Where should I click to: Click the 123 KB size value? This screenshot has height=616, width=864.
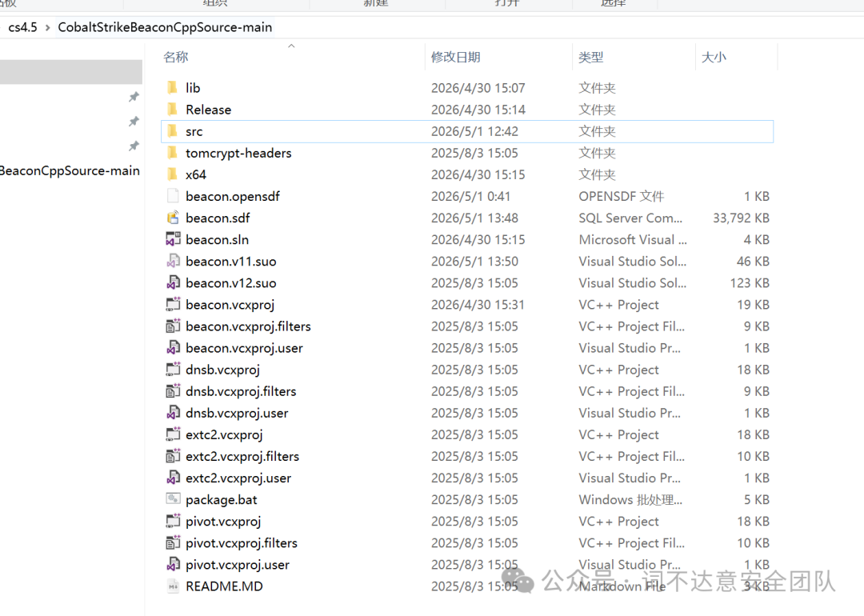tap(750, 283)
